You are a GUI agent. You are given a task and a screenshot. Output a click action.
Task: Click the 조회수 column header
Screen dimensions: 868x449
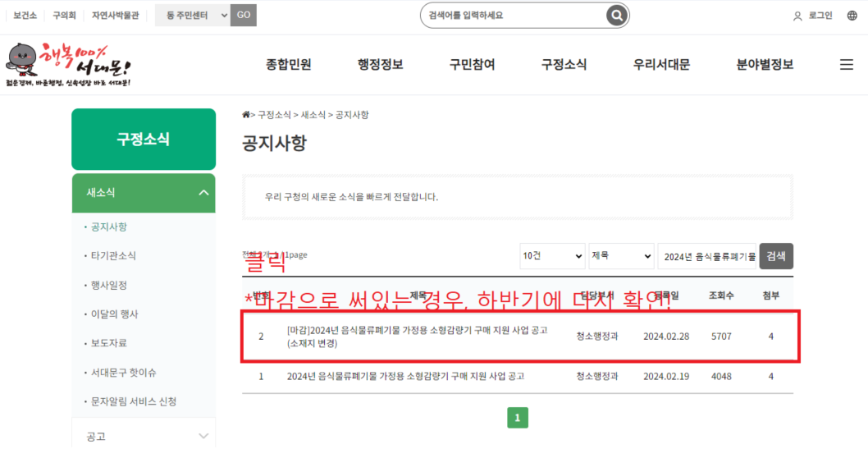point(721,296)
